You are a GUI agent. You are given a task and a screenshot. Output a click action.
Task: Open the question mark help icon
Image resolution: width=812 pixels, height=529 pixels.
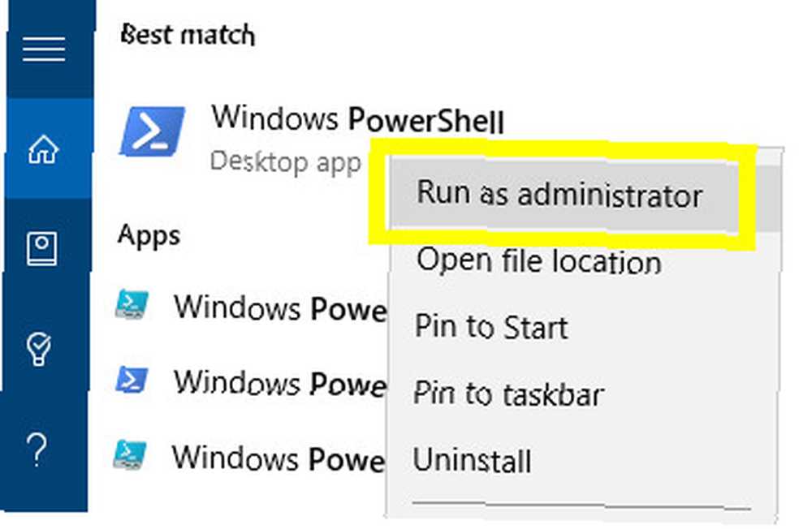point(37,449)
